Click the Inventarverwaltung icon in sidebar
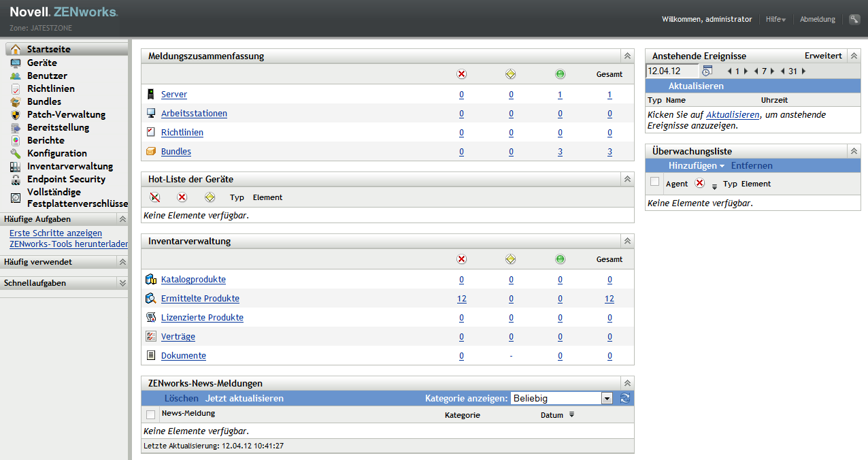 (16, 166)
